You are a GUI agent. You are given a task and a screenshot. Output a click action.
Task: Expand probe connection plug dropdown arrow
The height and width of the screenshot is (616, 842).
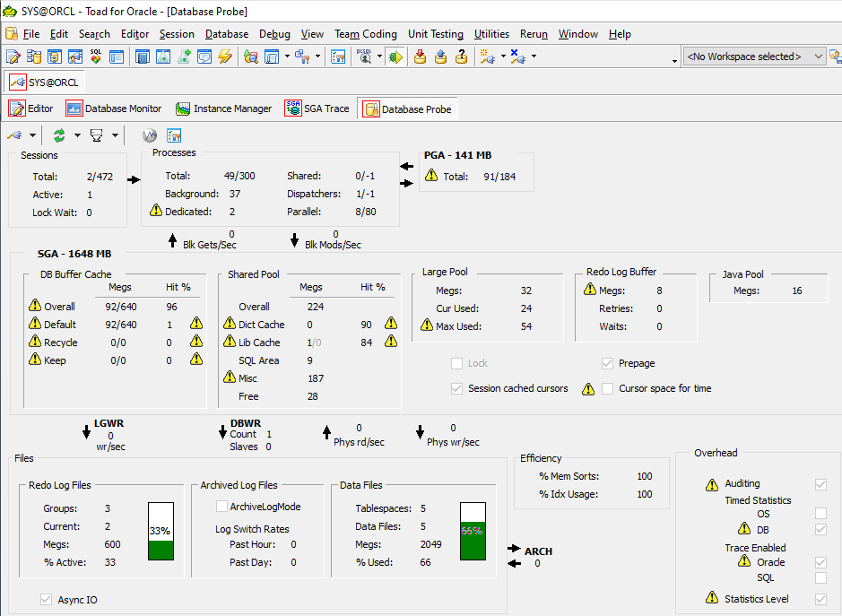click(x=33, y=135)
